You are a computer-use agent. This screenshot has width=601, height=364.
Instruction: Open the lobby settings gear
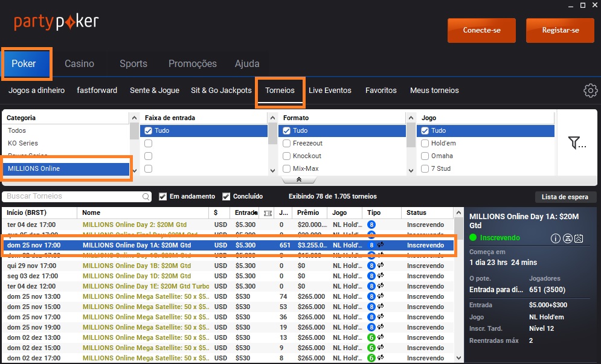[590, 91]
